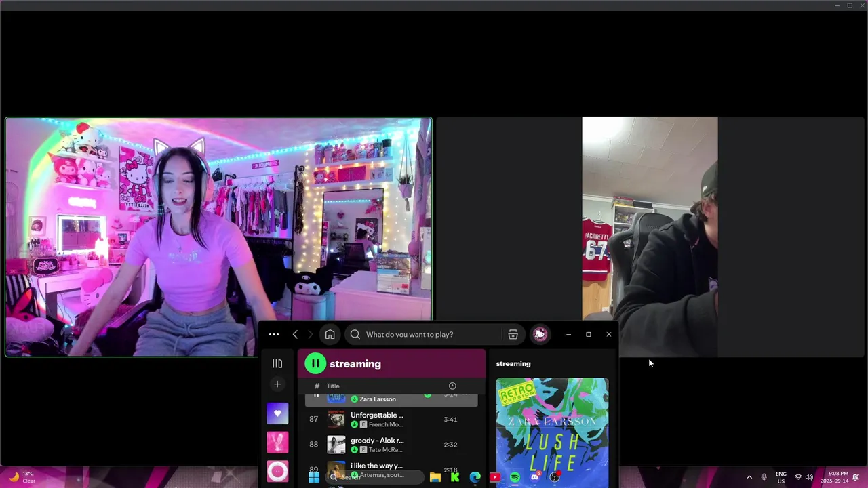
Task: Open the French Montana artist link
Action: pyautogui.click(x=386, y=424)
